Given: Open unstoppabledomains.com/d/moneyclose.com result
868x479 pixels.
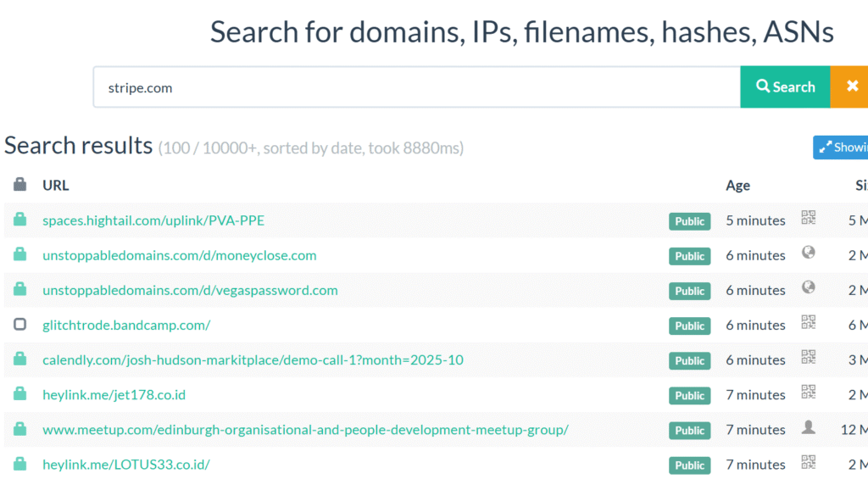Looking at the screenshot, I should [x=180, y=255].
